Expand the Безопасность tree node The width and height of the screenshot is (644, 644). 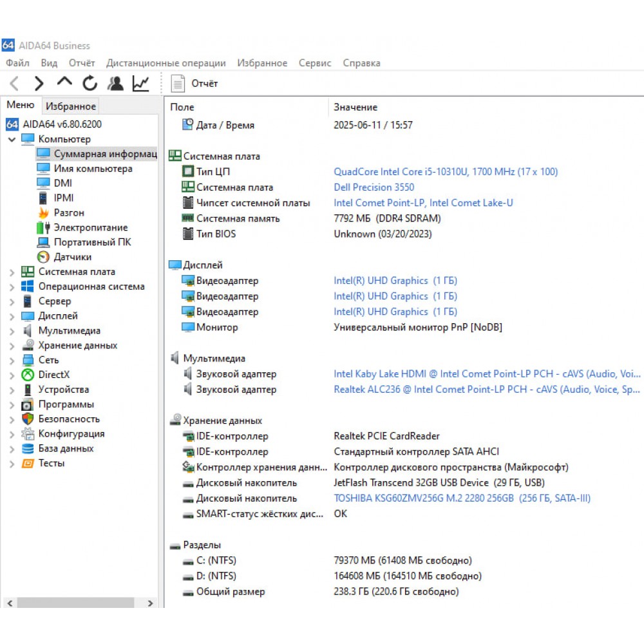[12, 419]
